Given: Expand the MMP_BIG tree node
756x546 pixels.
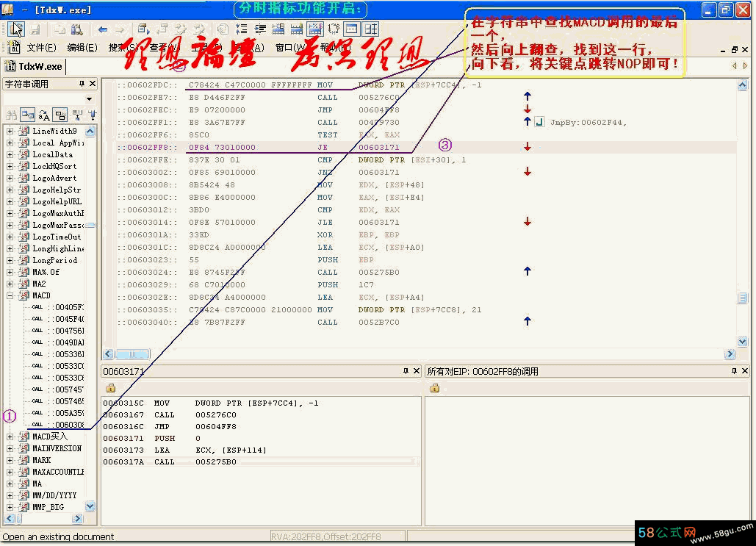Looking at the screenshot, I should click(x=10, y=507).
